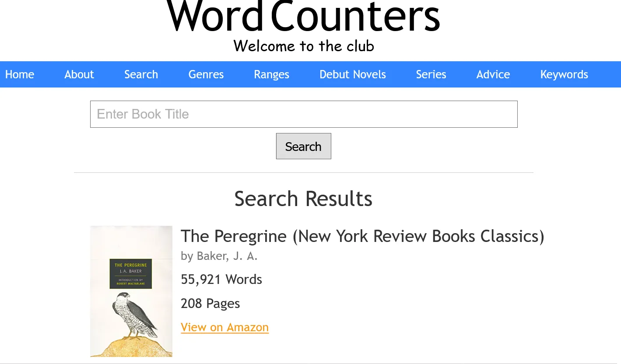Click the 55,921 Words text
Viewport: 621px width, 364px height.
tap(221, 280)
